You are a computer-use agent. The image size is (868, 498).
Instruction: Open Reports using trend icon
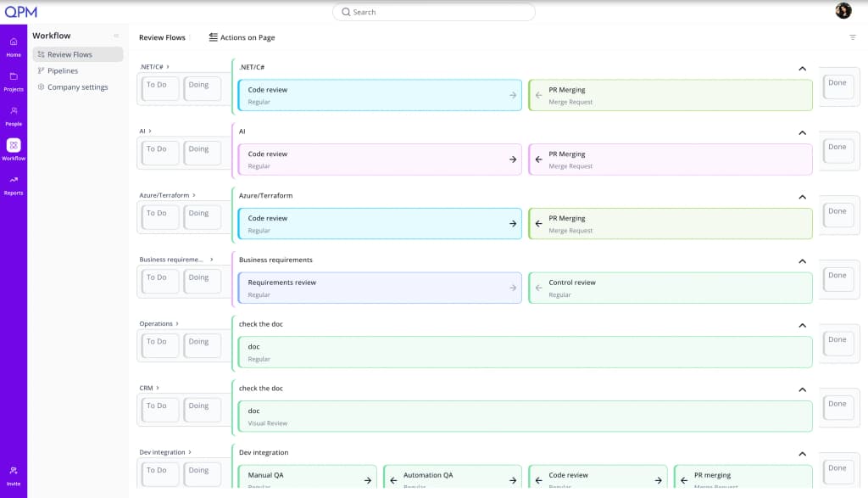14,180
